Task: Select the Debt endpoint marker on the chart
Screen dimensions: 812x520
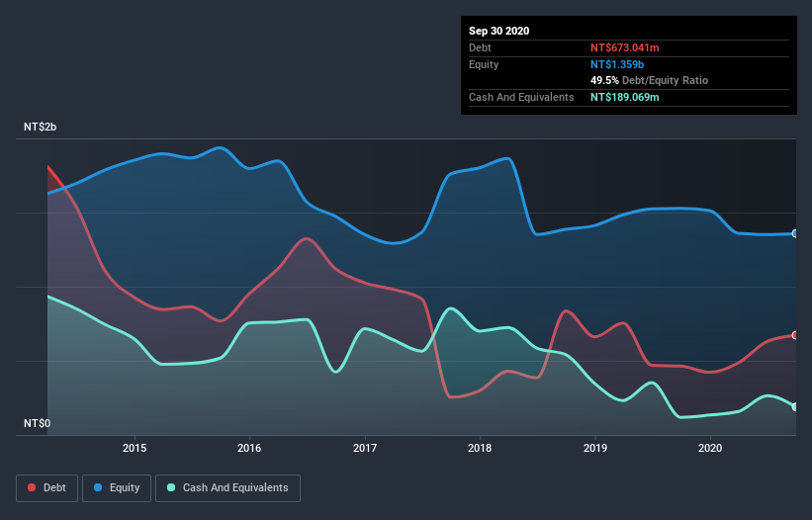Action: coord(795,335)
